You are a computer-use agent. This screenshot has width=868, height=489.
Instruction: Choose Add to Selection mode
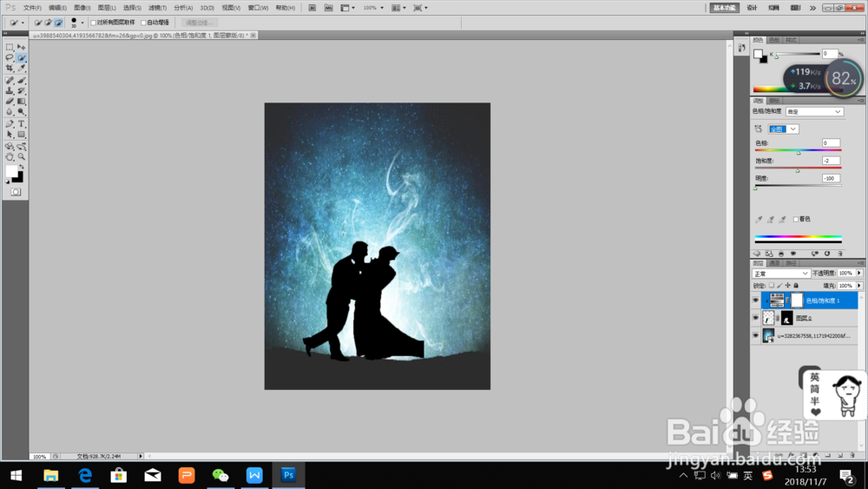pos(48,23)
